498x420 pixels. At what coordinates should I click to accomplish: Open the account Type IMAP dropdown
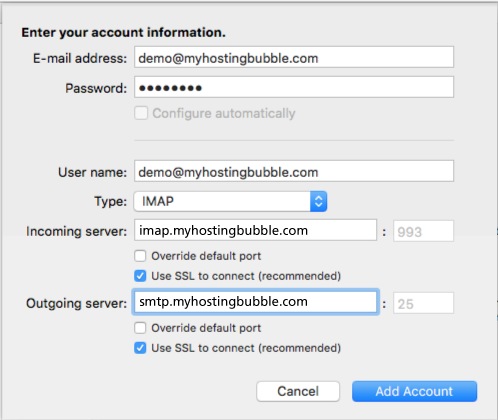point(230,201)
